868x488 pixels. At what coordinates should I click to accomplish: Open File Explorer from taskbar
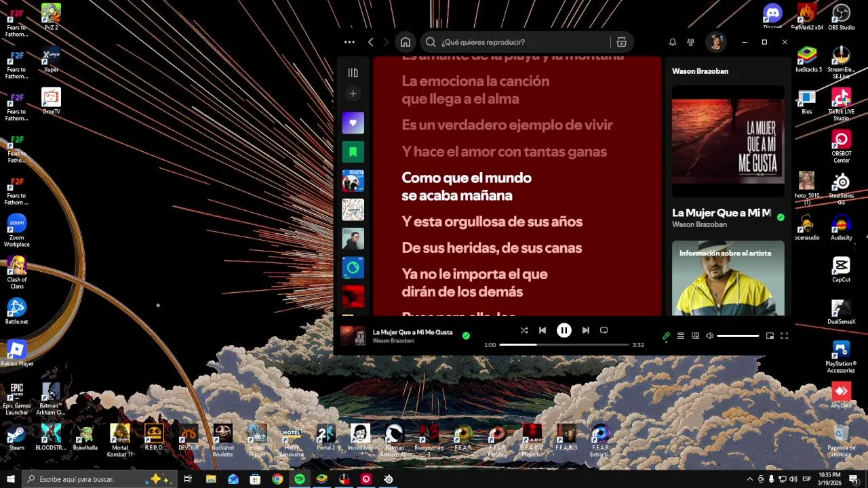211,479
